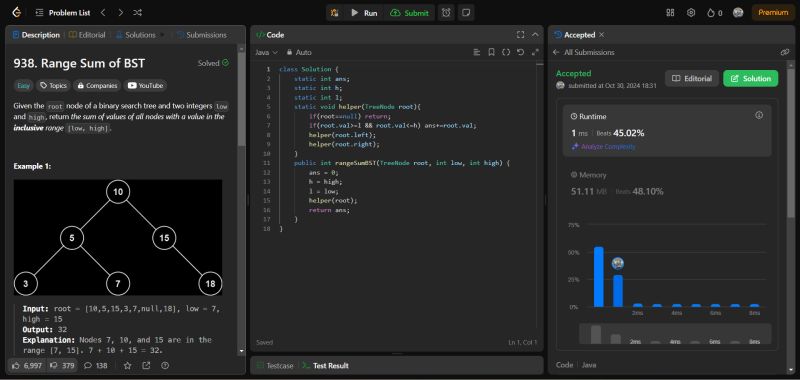Click the bookmark icon in editor toolbar
Screen dimensions: 800x380
(491, 53)
